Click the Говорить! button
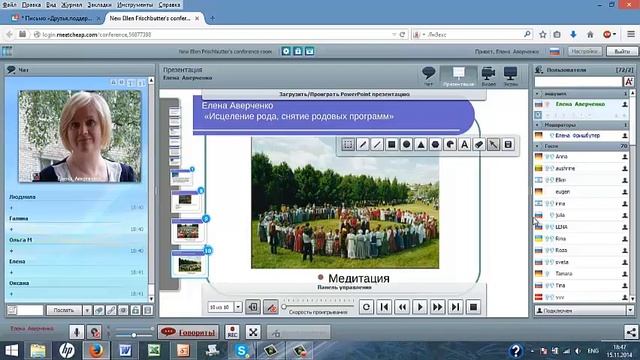The height and width of the screenshot is (360, 640). [188, 332]
